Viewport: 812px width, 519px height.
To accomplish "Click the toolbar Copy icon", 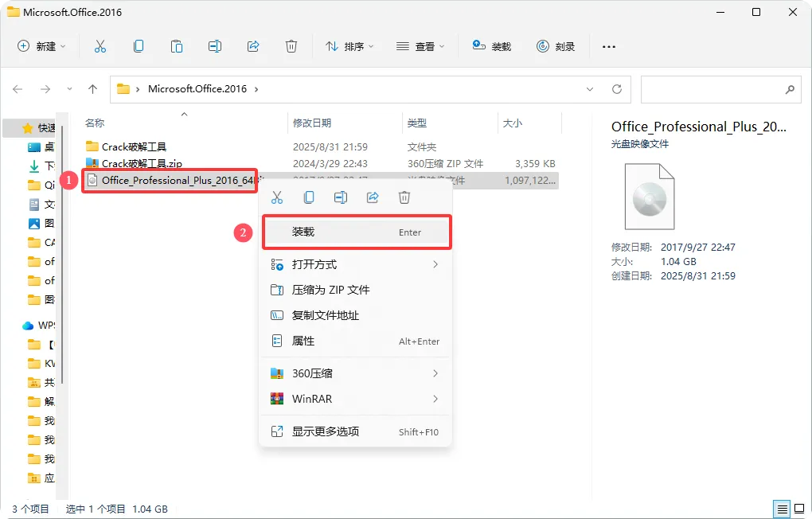I will [x=139, y=46].
